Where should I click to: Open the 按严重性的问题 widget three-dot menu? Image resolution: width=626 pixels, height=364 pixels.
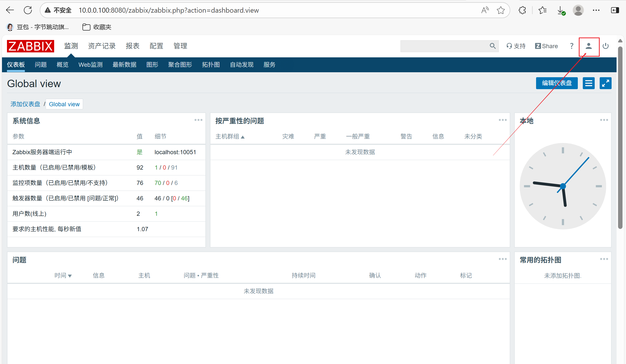coord(503,120)
